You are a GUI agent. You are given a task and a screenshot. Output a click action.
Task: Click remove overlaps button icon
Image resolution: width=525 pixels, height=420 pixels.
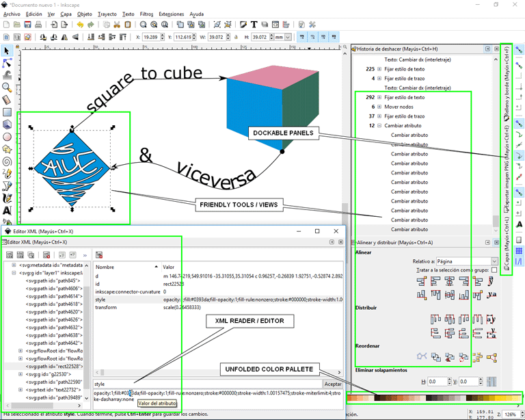(492, 382)
